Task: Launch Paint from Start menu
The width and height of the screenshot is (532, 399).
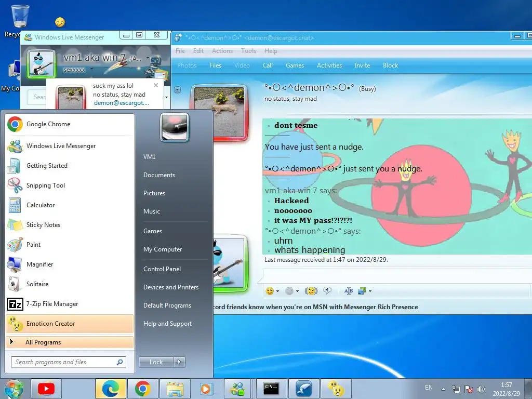Action: click(x=70, y=244)
